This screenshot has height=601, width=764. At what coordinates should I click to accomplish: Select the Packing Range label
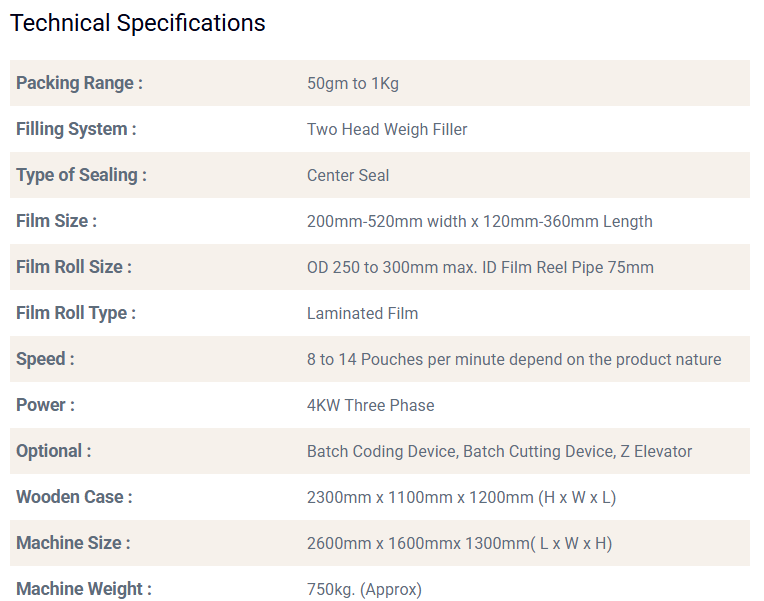[79, 83]
